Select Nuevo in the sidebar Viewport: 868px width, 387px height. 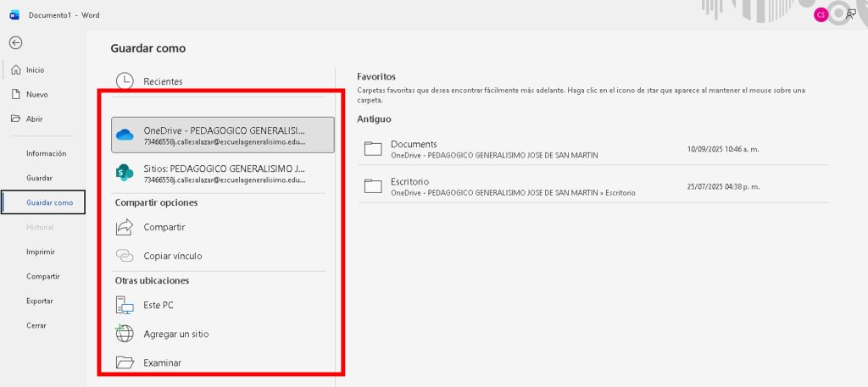(x=36, y=95)
